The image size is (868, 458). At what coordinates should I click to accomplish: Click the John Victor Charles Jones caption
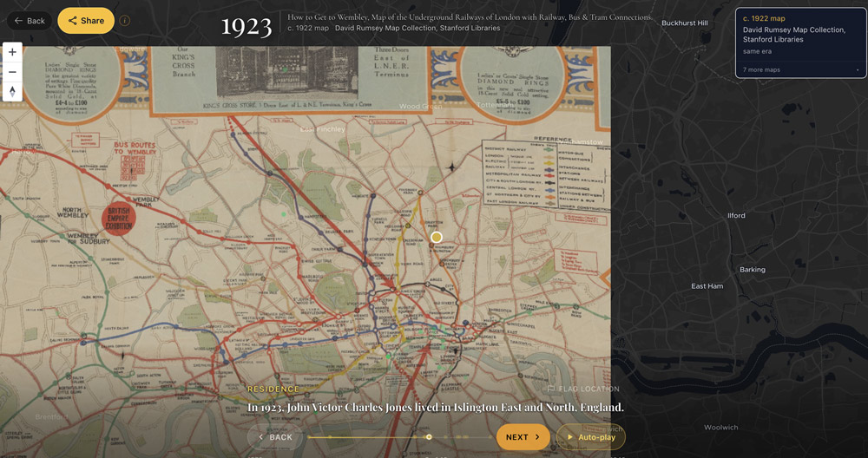(436, 408)
